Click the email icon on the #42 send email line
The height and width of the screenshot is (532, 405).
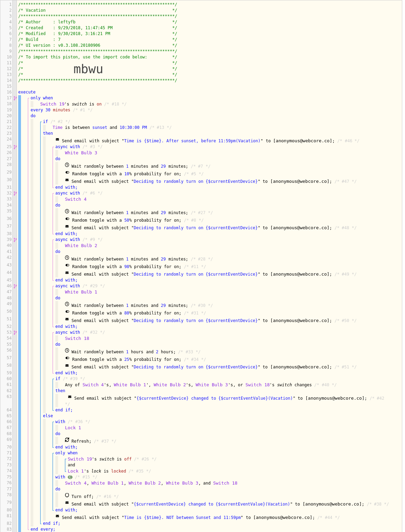click(x=70, y=397)
